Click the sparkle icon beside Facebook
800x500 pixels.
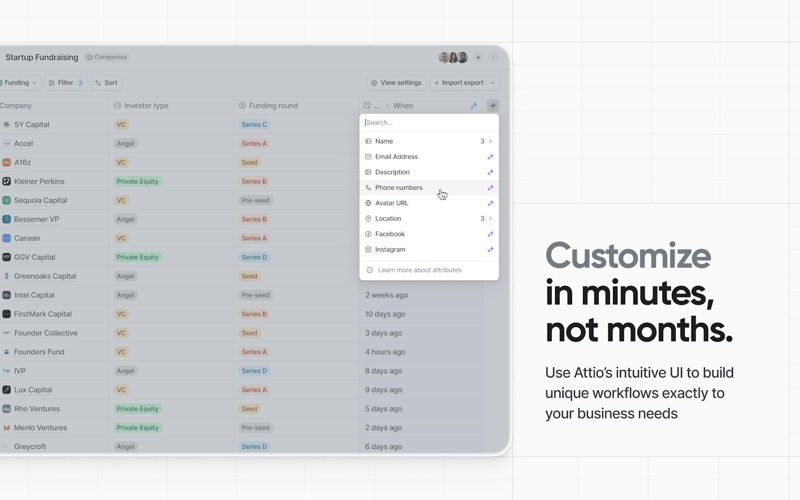490,234
